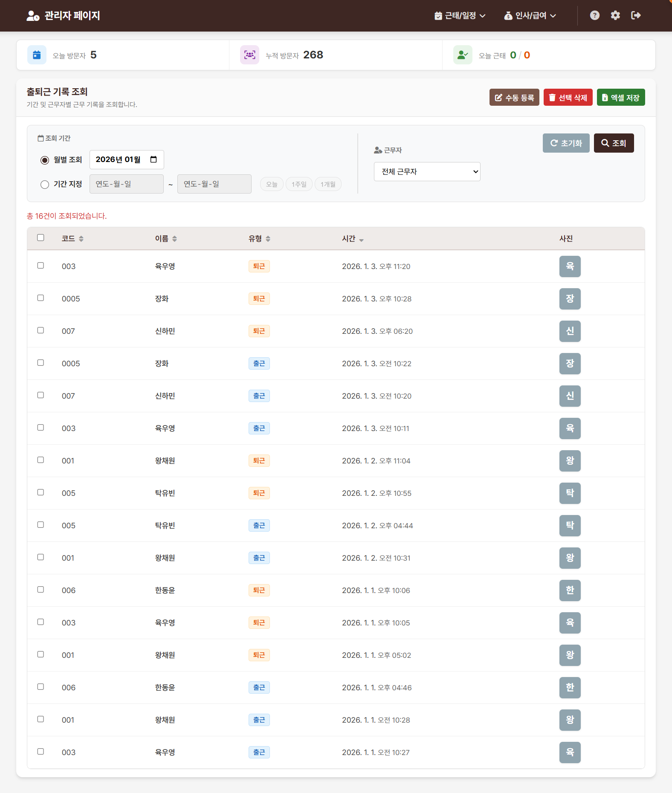The image size is (672, 793).
Task: Check the row for 신하민 오전 10:20
Action: [x=41, y=395]
